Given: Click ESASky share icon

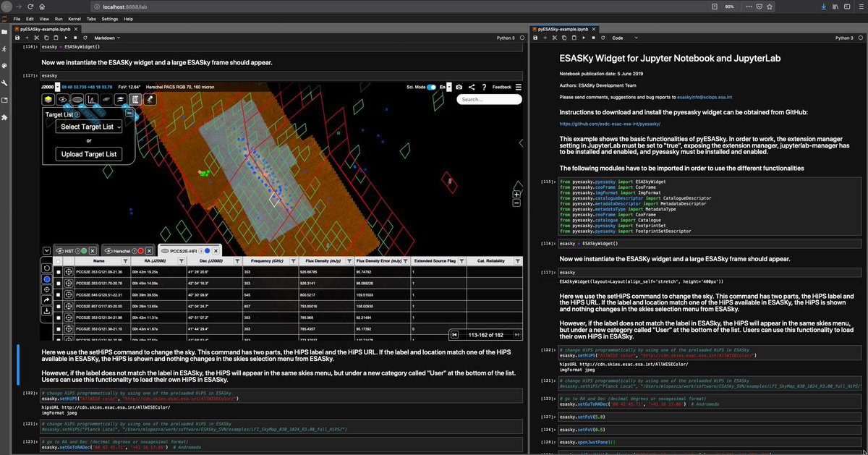Looking at the screenshot, I should point(472,87).
